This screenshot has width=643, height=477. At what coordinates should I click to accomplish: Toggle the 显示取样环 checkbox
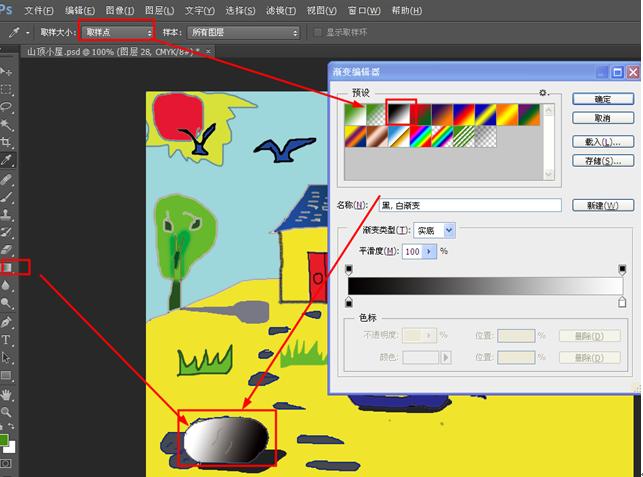319,32
